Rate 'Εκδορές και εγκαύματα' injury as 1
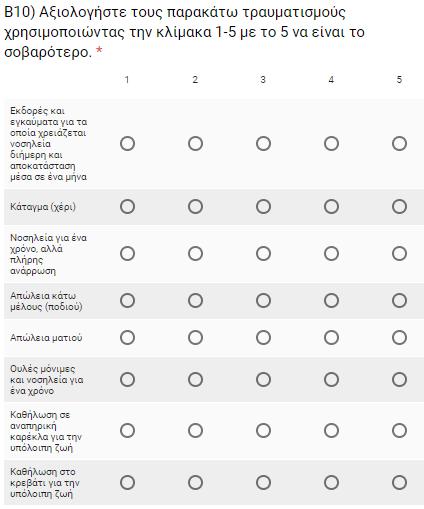 [x=127, y=144]
